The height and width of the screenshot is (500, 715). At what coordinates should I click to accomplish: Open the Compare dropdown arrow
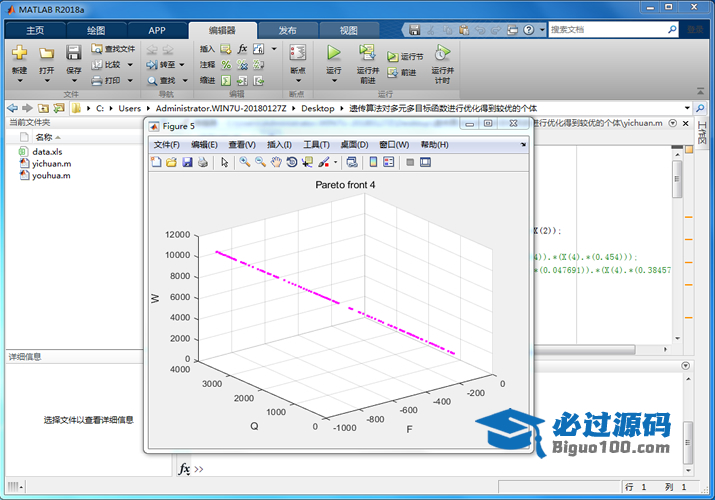pos(129,64)
